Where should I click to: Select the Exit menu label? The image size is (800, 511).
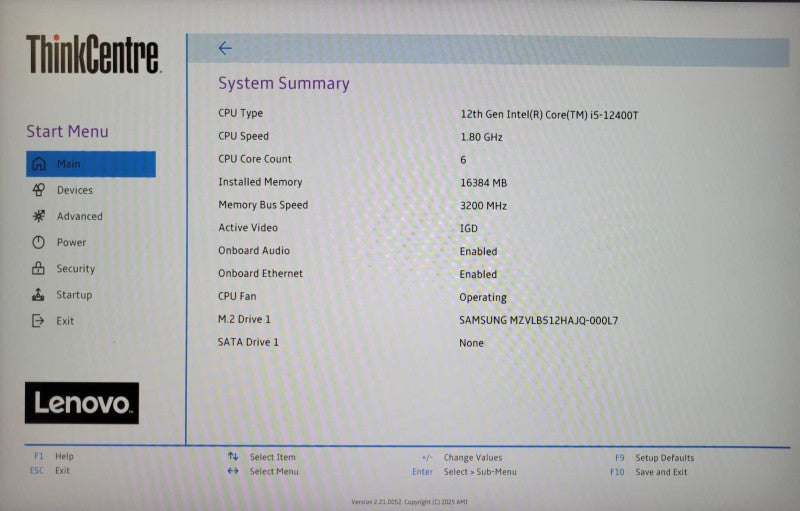(65, 321)
